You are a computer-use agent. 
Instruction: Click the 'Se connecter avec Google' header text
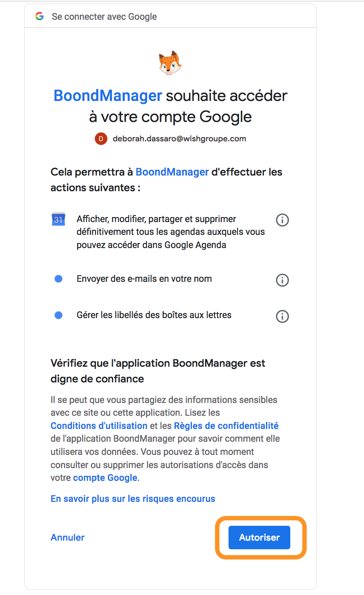coord(104,16)
